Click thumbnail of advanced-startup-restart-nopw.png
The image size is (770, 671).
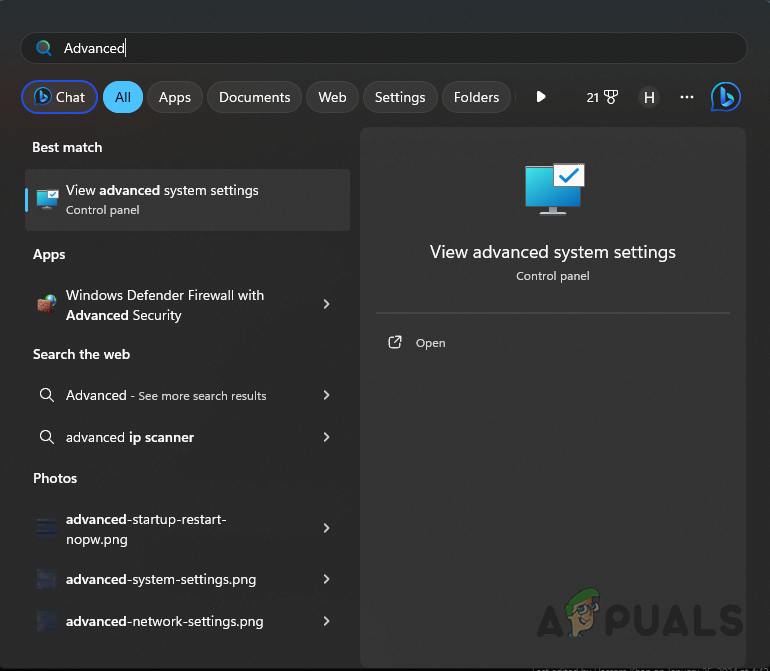click(47, 528)
